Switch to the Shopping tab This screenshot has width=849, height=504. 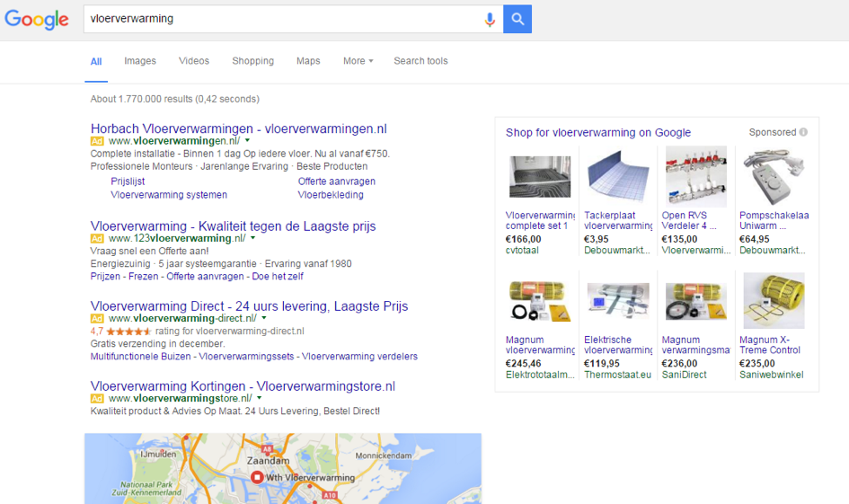252,61
